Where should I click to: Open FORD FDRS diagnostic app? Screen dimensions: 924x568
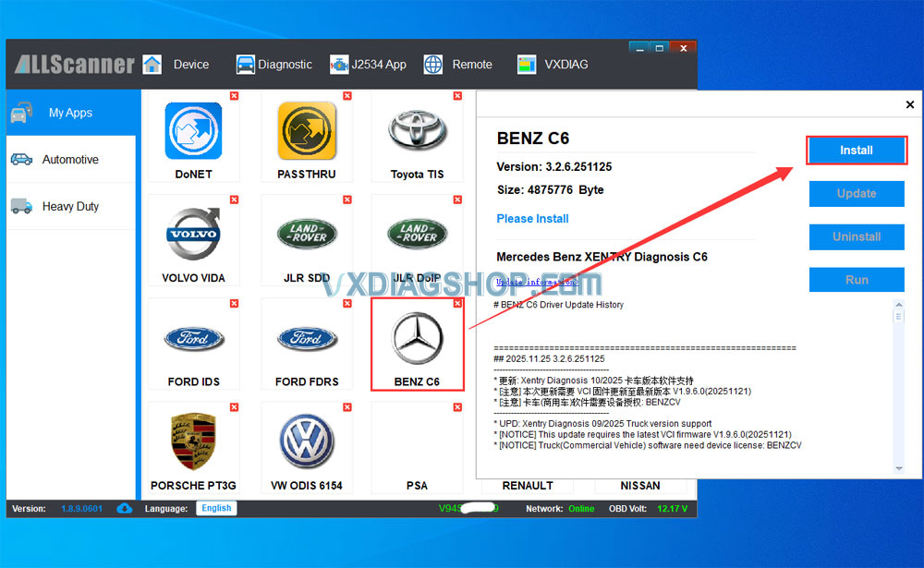[x=307, y=338]
